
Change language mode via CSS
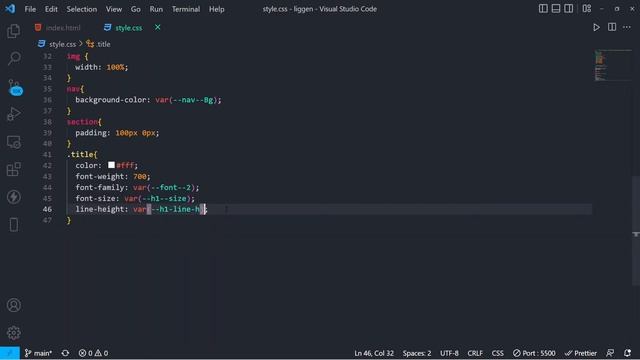(x=498, y=353)
